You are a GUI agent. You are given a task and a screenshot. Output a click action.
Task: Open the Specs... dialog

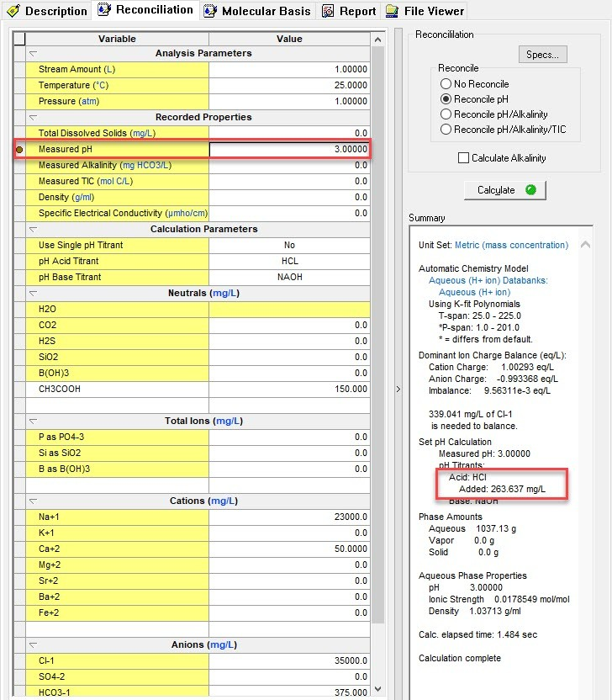pyautogui.click(x=542, y=55)
